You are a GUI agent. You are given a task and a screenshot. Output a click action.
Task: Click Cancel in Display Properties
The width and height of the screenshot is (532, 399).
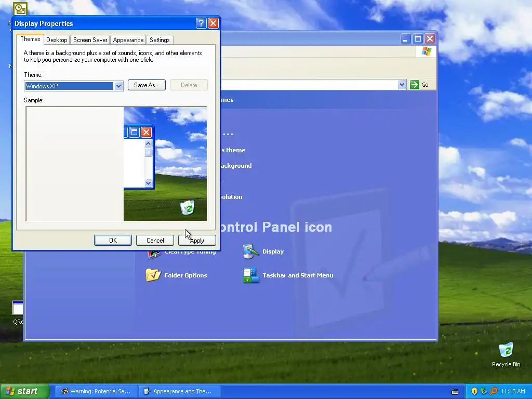155,240
